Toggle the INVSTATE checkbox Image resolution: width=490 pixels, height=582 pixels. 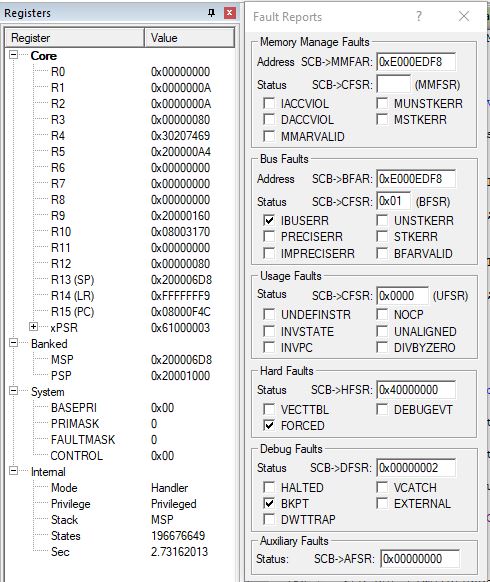pyautogui.click(x=269, y=331)
